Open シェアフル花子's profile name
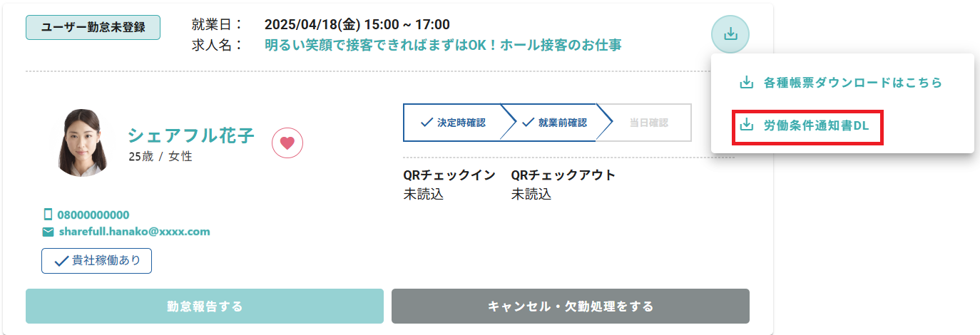 click(x=191, y=135)
